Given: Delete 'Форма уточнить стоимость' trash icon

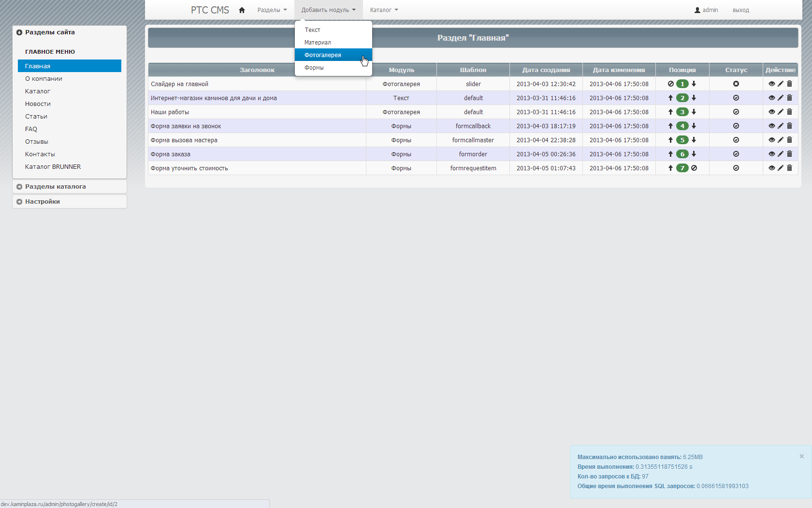Looking at the screenshot, I should 789,168.
